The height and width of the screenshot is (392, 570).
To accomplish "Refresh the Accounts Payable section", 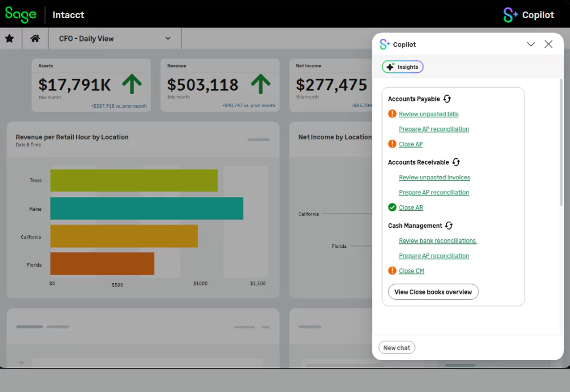I will pyautogui.click(x=447, y=99).
